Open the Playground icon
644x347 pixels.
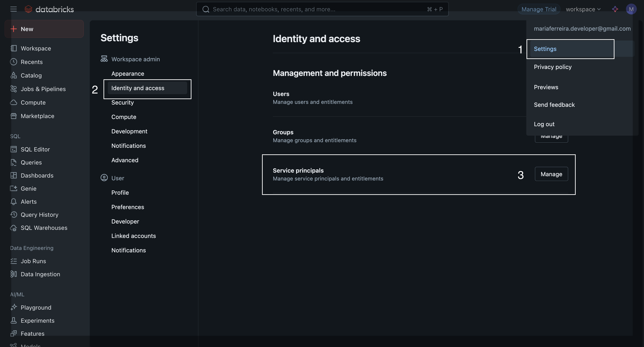[x=14, y=307]
